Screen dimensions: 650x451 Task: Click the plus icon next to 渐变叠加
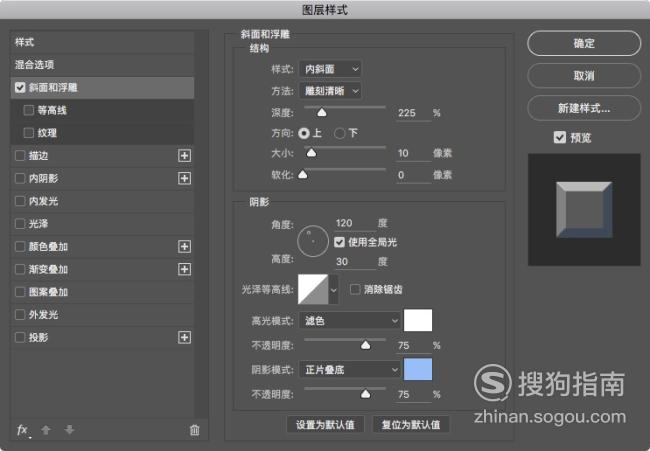(184, 269)
